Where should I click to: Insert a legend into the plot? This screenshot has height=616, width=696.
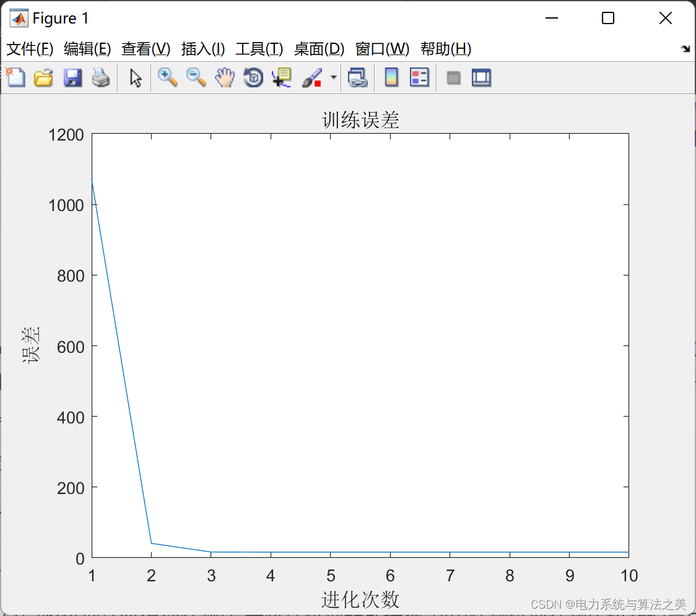pyautogui.click(x=420, y=77)
